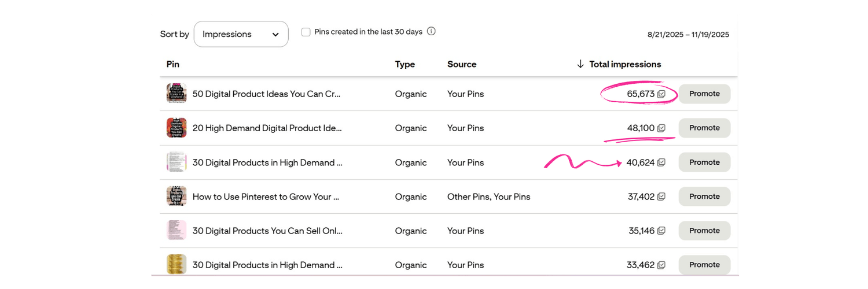Open the 50 Digital Product Ideas pin thumbnail
Viewport: 868px width, 289px height.
coord(176,94)
